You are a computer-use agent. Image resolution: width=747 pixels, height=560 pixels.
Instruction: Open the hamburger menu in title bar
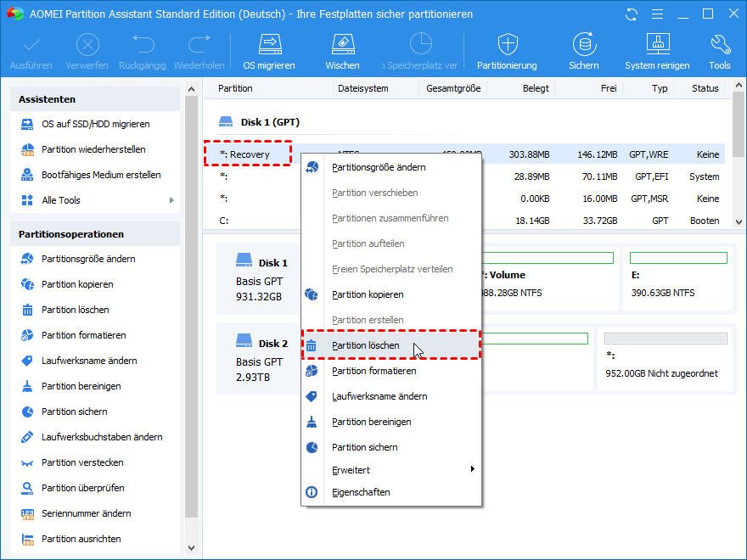click(657, 14)
